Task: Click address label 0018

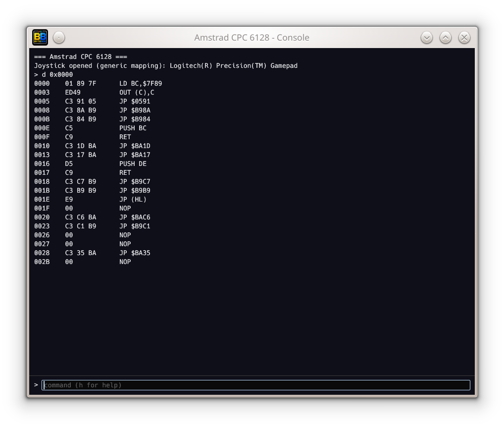Action: (x=42, y=182)
